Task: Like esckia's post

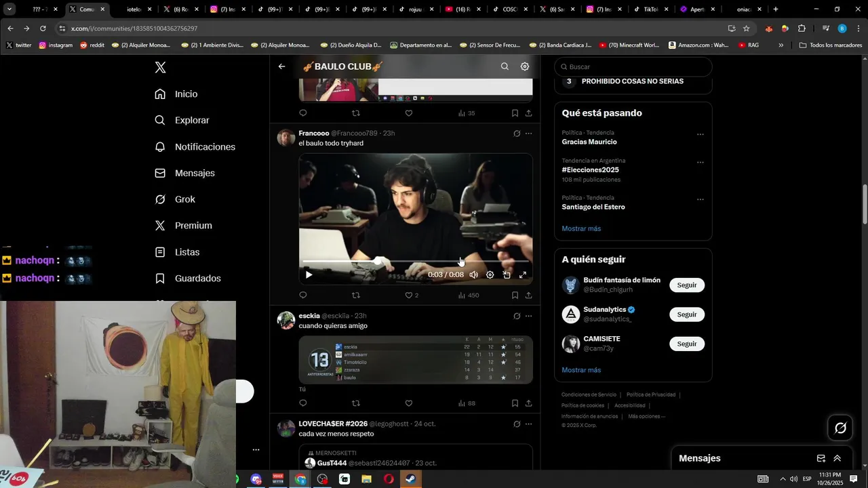Action: click(x=409, y=403)
